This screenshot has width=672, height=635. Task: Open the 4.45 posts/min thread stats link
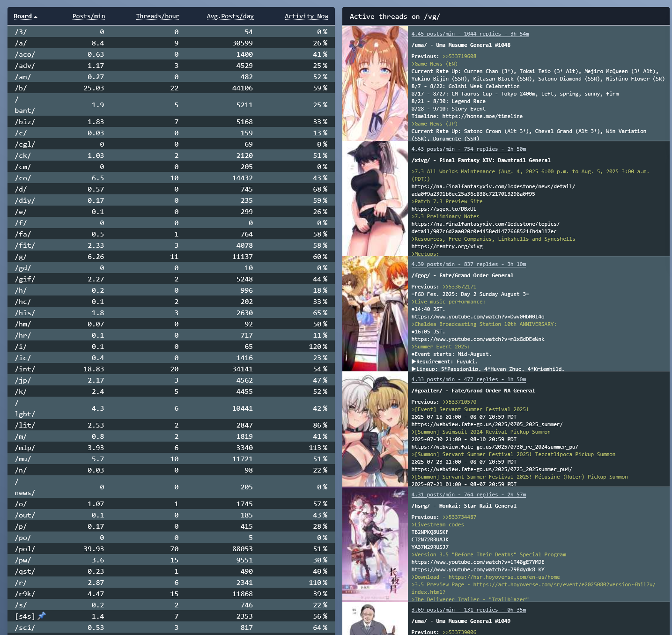tap(470, 34)
